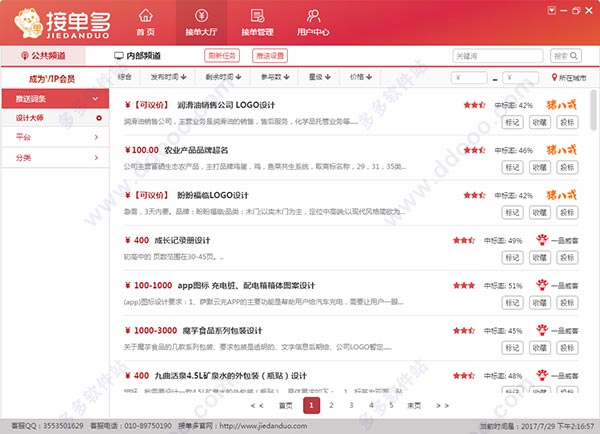Click 猪八戒 logo on 盼盼福临LOGO row
600x434 pixels.
tap(561, 195)
